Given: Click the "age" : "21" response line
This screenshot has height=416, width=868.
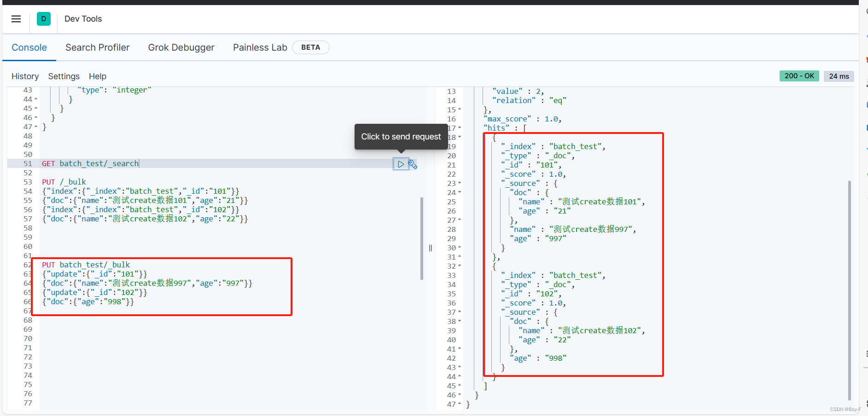Looking at the screenshot, I should click(545, 211).
